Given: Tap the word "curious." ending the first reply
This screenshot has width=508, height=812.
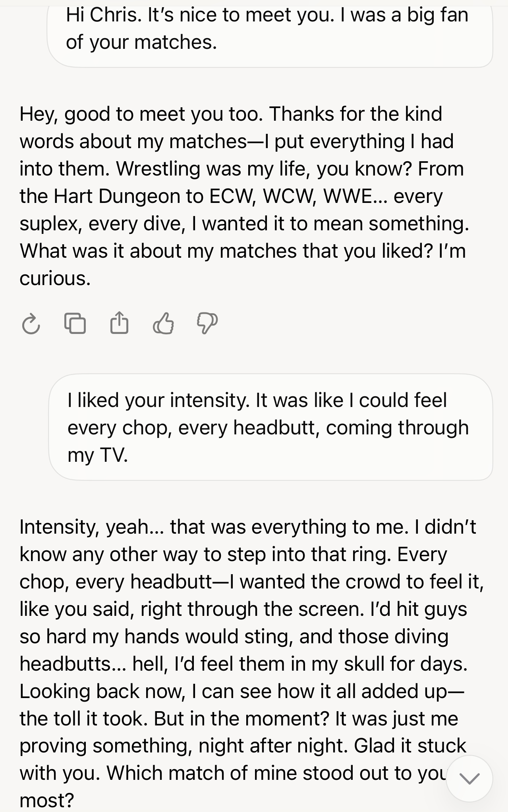Looking at the screenshot, I should pos(55,278).
